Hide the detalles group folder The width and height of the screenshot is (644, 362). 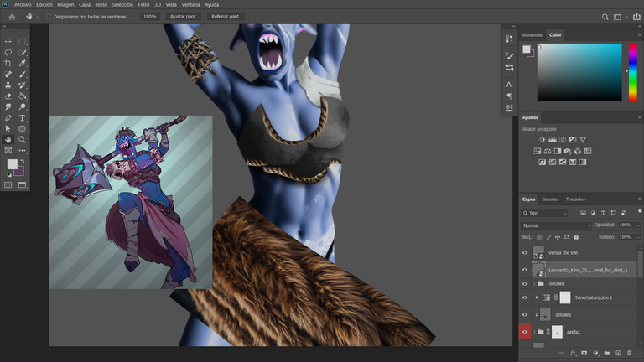pyautogui.click(x=524, y=283)
